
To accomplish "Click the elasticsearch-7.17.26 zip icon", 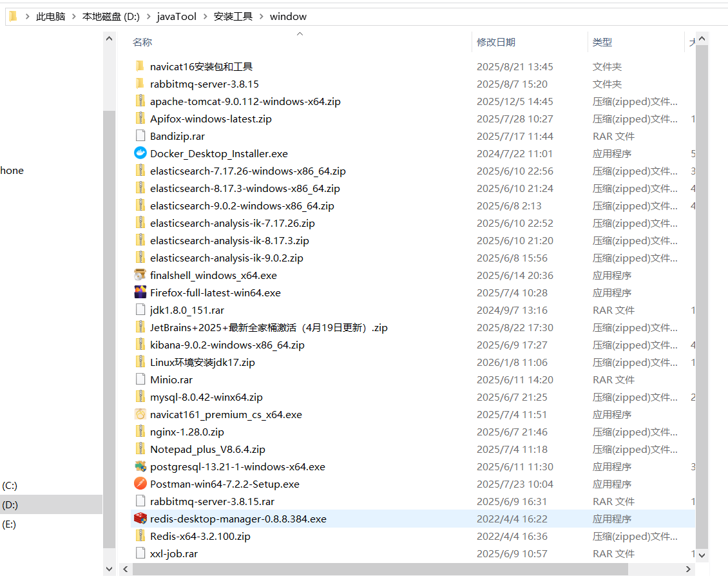I will click(140, 171).
